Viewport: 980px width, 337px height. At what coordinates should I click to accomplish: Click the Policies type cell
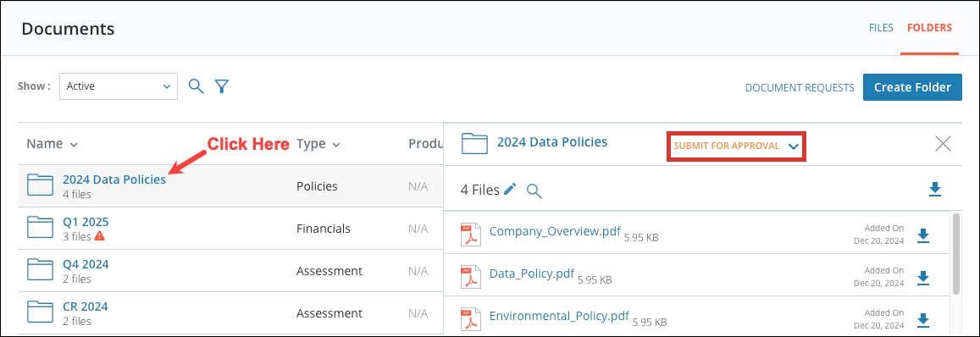click(317, 186)
